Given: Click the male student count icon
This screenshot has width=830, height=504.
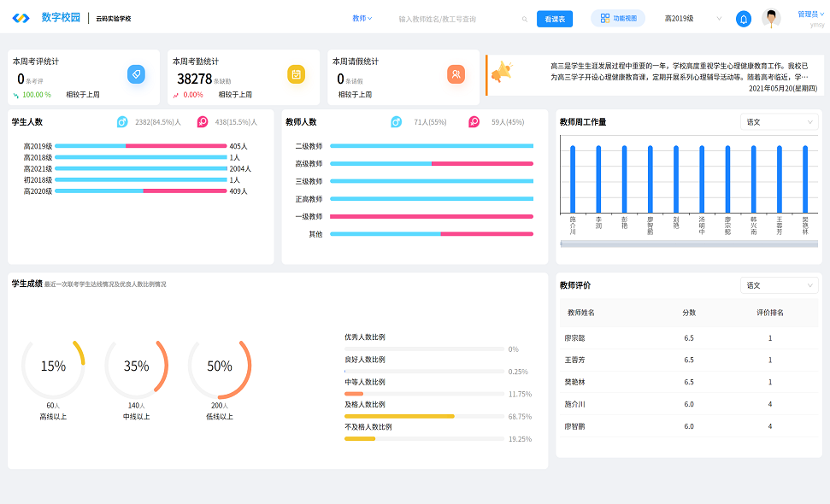Looking at the screenshot, I should [x=122, y=122].
